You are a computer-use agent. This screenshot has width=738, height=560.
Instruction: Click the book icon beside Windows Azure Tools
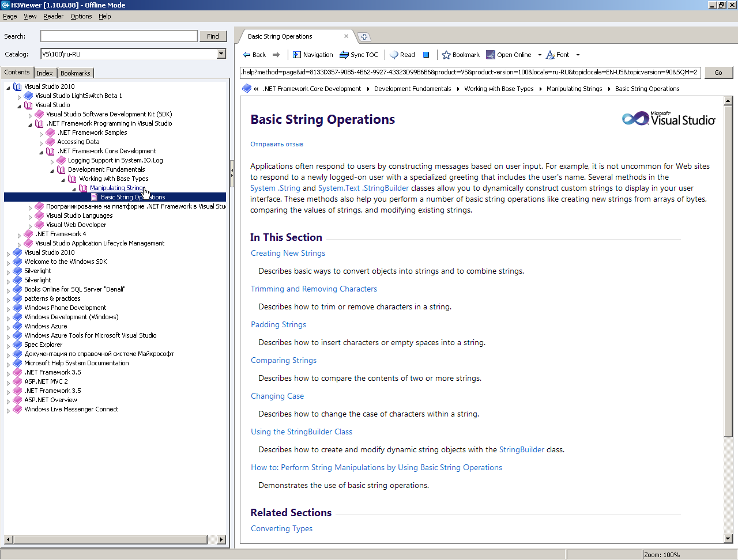pyautogui.click(x=17, y=335)
